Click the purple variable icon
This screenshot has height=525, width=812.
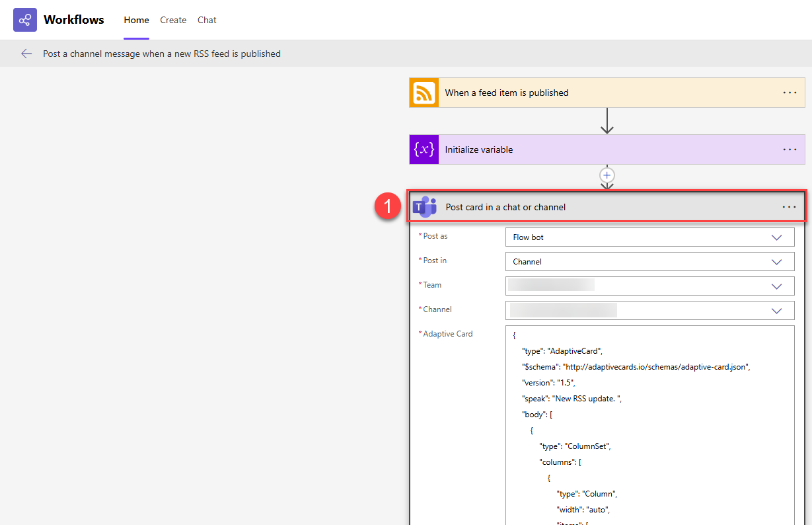point(424,149)
